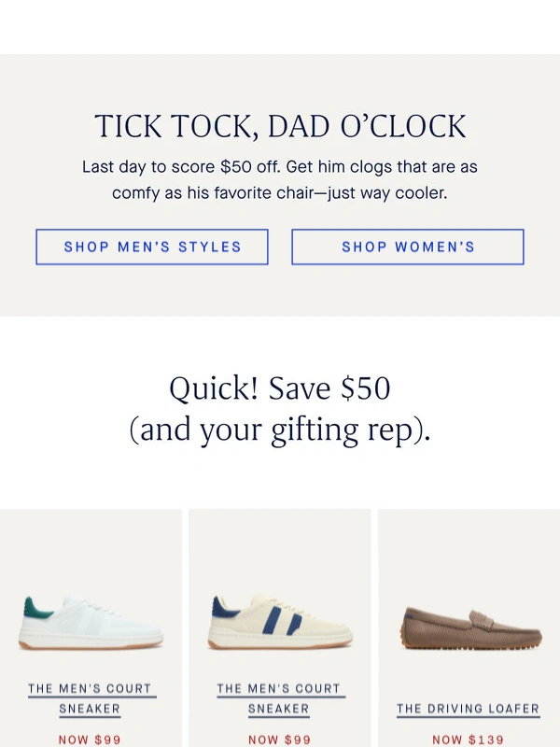The height and width of the screenshot is (747, 560).
Task: Open the cream sneaker with blue stripes image
Action: coord(280,623)
